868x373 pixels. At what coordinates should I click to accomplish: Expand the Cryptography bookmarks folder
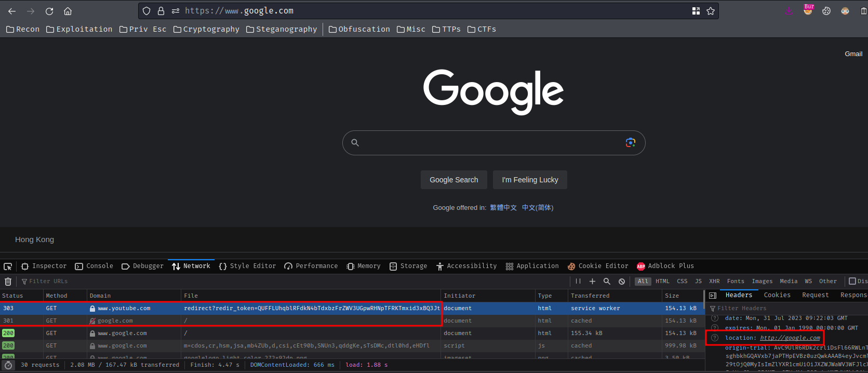206,30
